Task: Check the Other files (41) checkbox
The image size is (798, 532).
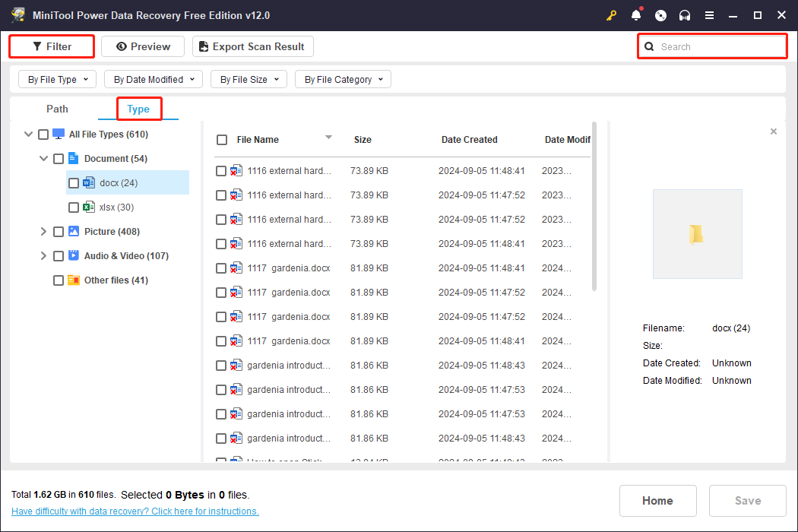Action: [59, 280]
